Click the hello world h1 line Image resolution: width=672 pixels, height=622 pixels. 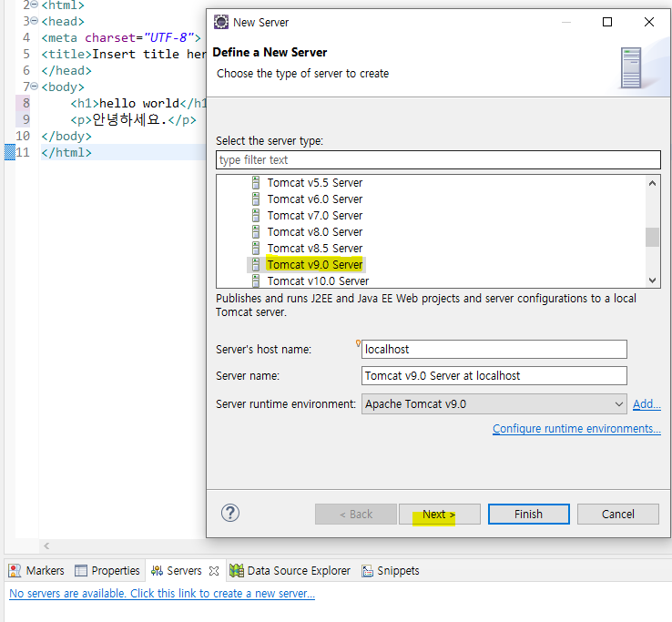pyautogui.click(x=138, y=103)
